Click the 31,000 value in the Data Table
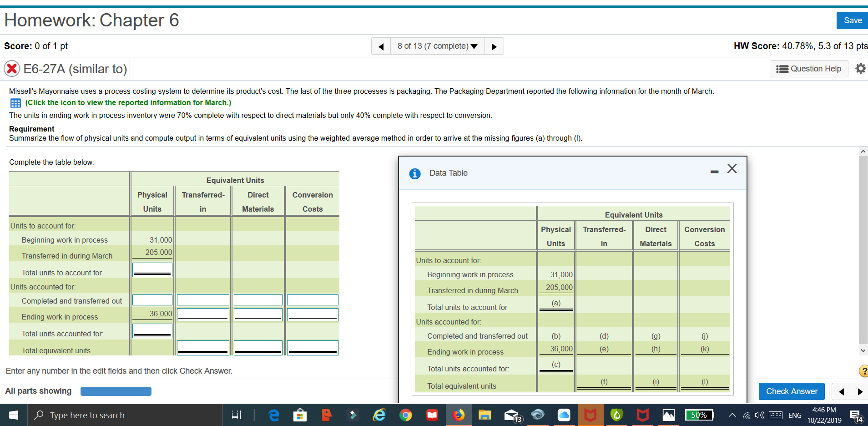The height and width of the screenshot is (426, 868). click(x=561, y=274)
